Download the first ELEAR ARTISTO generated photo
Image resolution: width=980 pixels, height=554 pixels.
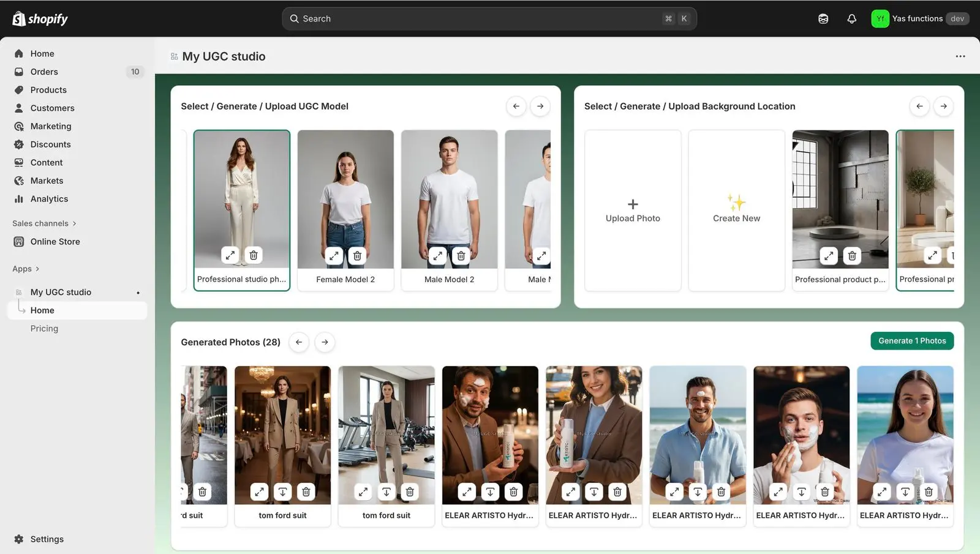click(490, 492)
